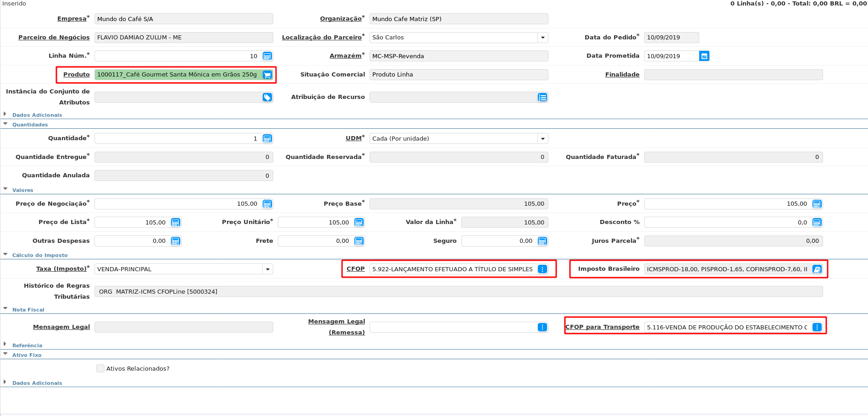
Task: Open the Taxa (Imposto) dropdown
Action: point(268,269)
